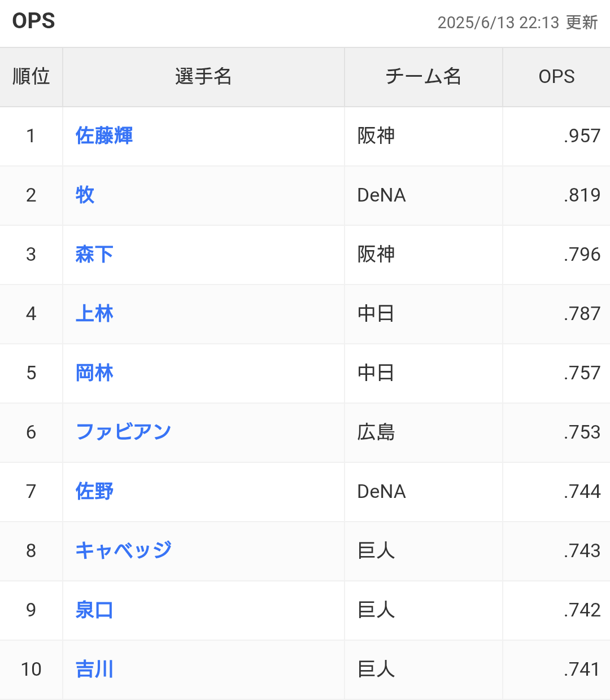Open player link ファビアン
Image resolution: width=610 pixels, height=700 pixels.
(123, 432)
